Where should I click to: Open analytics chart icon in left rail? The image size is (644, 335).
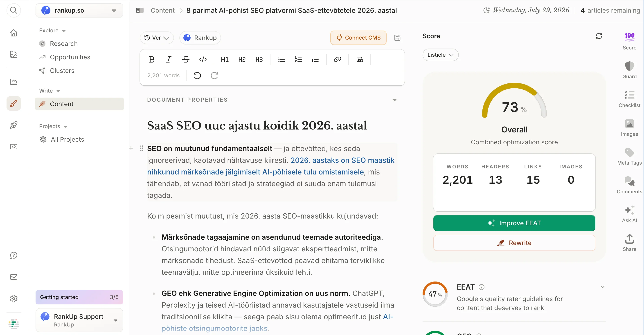click(x=14, y=82)
